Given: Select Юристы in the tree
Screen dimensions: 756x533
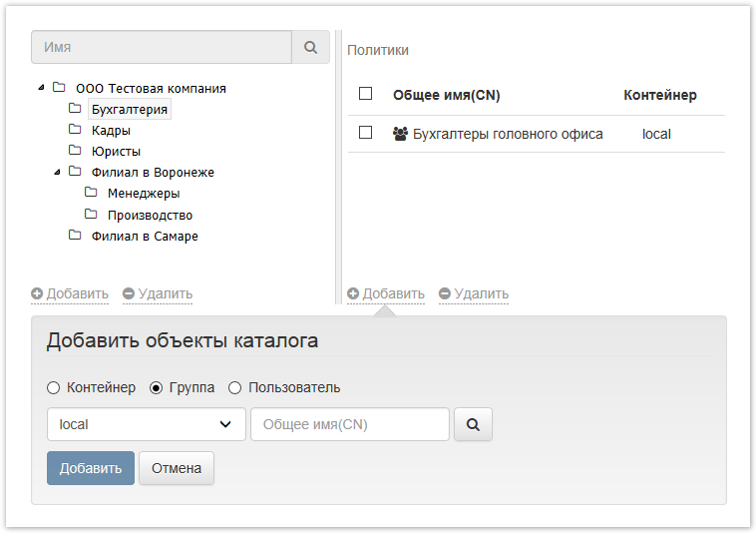Looking at the screenshot, I should click(x=116, y=151).
